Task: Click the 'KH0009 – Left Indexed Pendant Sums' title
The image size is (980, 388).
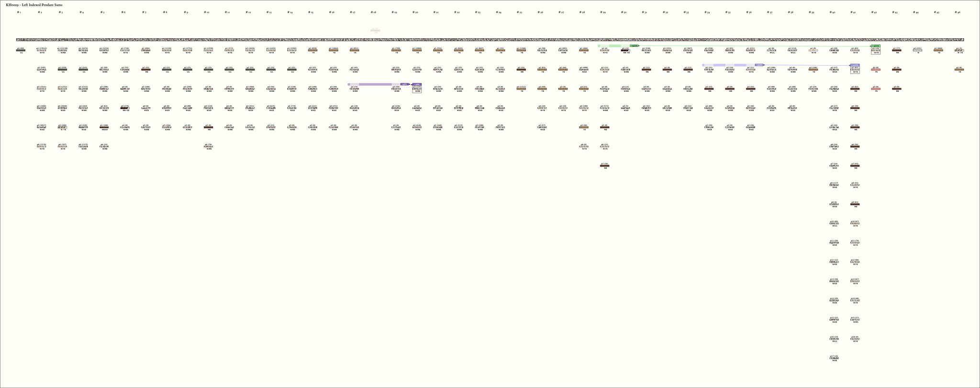Action: coord(34,4)
